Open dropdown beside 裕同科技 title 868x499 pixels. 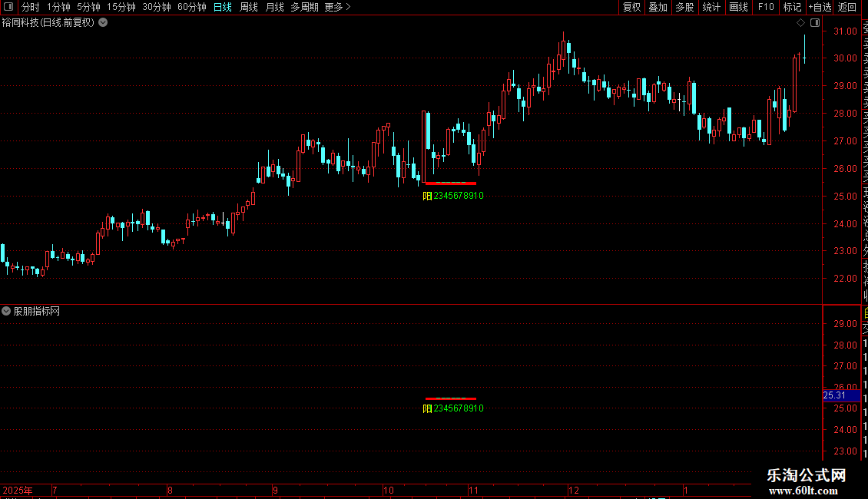pos(103,23)
